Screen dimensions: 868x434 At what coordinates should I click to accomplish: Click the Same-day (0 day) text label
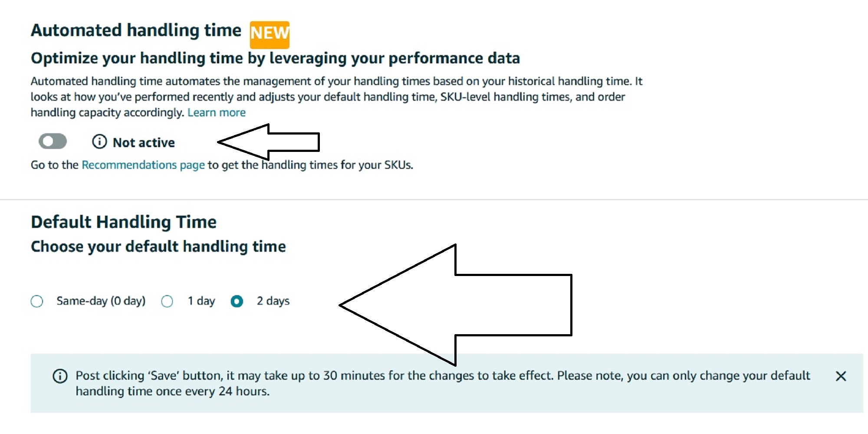101,301
